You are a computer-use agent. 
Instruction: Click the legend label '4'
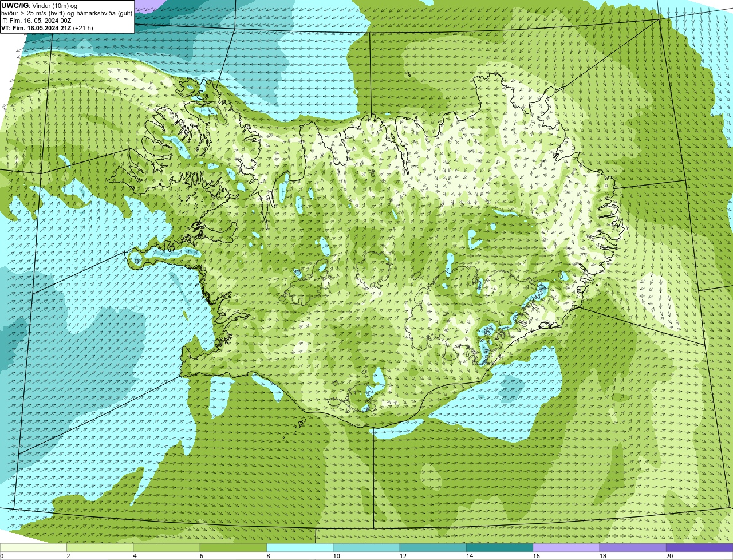(135, 556)
